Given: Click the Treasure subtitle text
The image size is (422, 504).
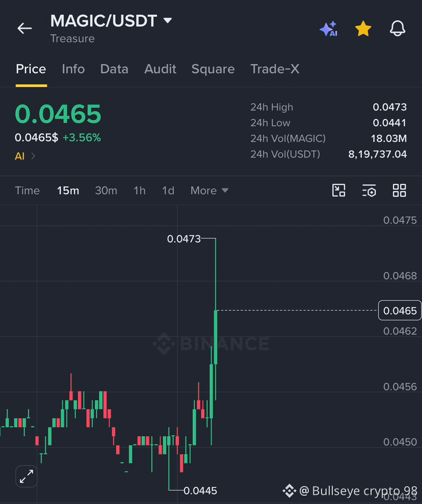Looking at the screenshot, I should [x=72, y=39].
